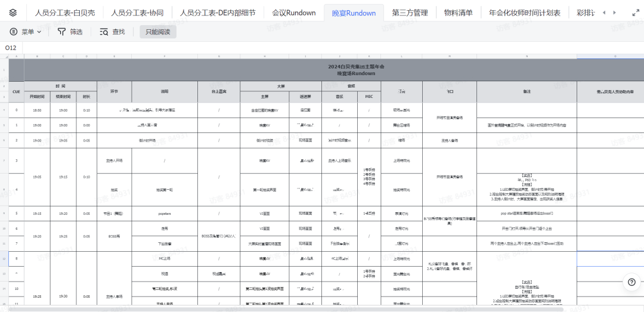Viewport: 644px width, 312px height.
Task: Select the 晚宴Rundown tab
Action: coord(354,13)
